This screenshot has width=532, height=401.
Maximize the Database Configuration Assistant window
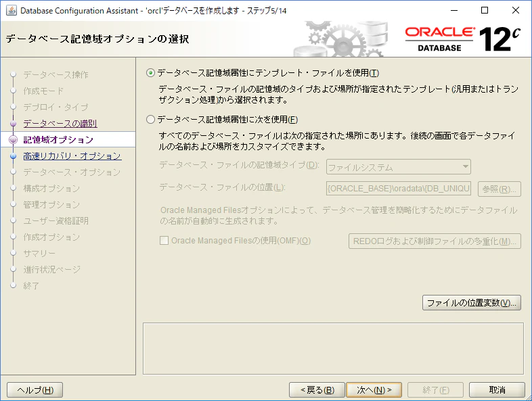click(x=485, y=11)
